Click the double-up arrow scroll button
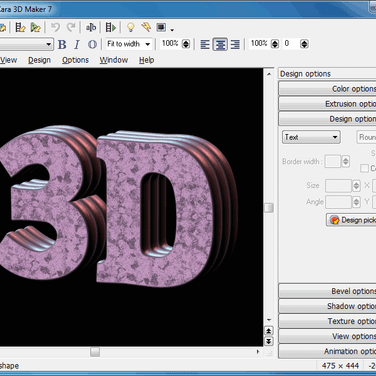This screenshot has width=376, height=376. [269, 331]
